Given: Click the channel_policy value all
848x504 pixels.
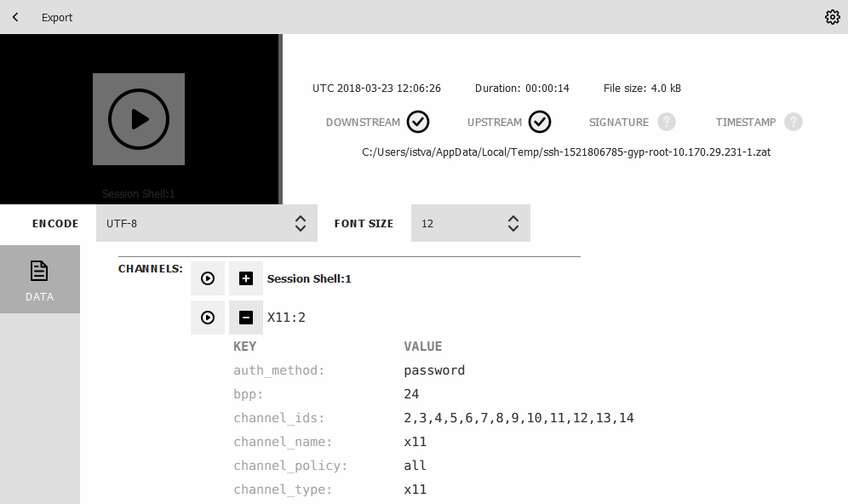Looking at the screenshot, I should coord(415,466).
